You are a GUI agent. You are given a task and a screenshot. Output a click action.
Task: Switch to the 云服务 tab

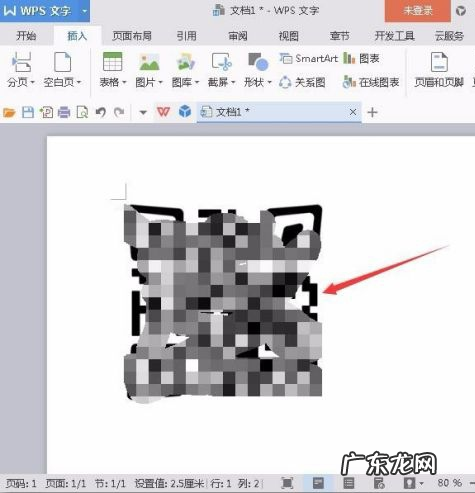pyautogui.click(x=449, y=36)
